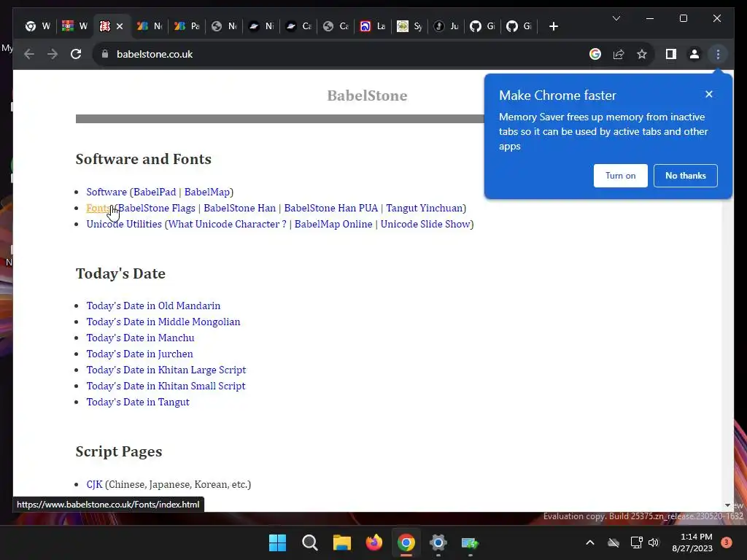747x560 pixels.
Task: Open the BabelPad link
Action: pyautogui.click(x=155, y=192)
